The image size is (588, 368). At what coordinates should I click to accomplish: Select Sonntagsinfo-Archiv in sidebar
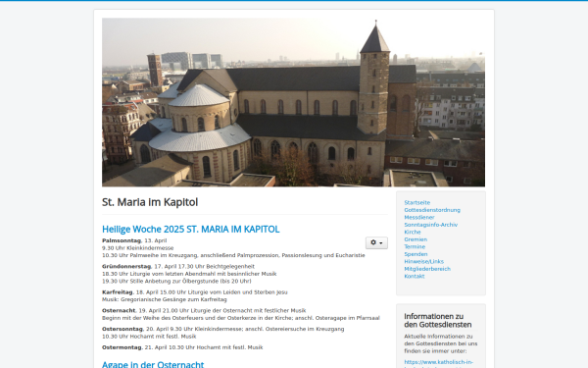click(x=431, y=225)
